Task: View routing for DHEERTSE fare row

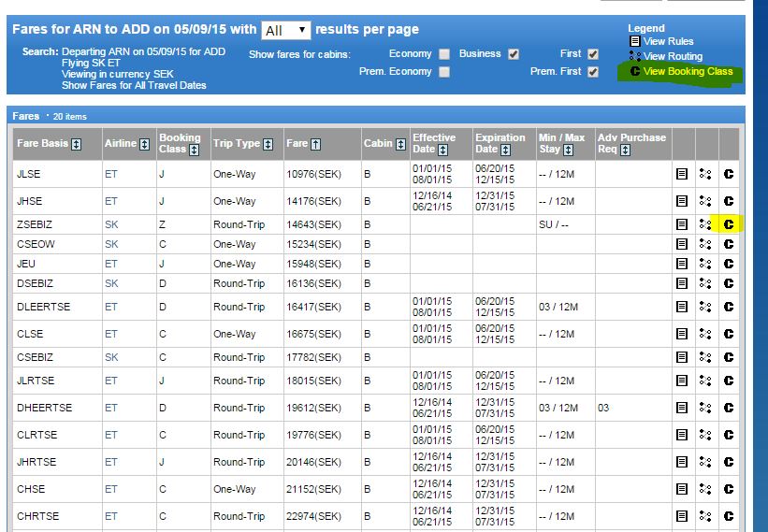Action: (705, 408)
